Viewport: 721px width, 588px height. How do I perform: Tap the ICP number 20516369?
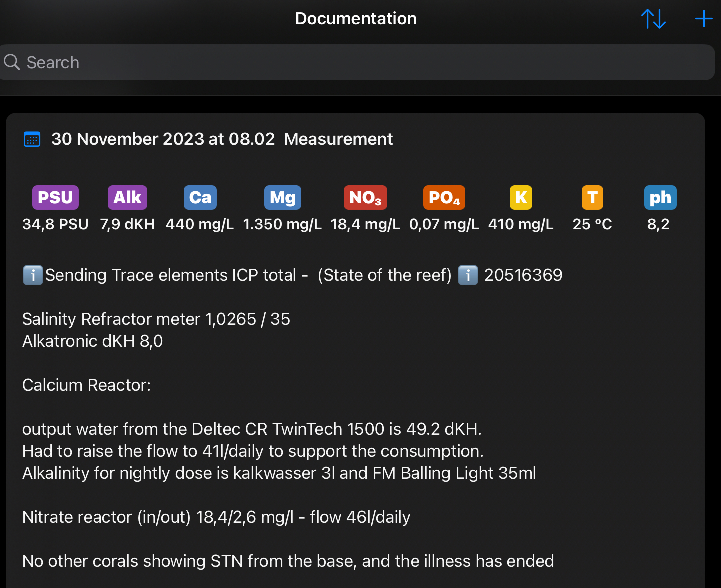(523, 275)
